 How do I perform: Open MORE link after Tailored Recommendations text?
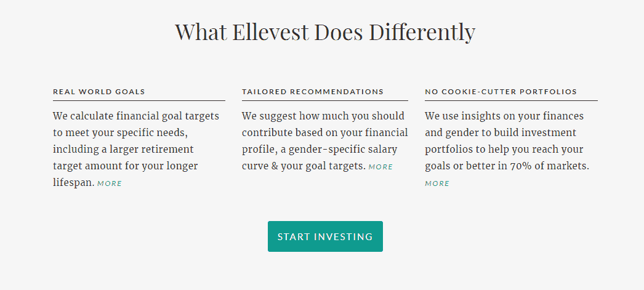380,167
